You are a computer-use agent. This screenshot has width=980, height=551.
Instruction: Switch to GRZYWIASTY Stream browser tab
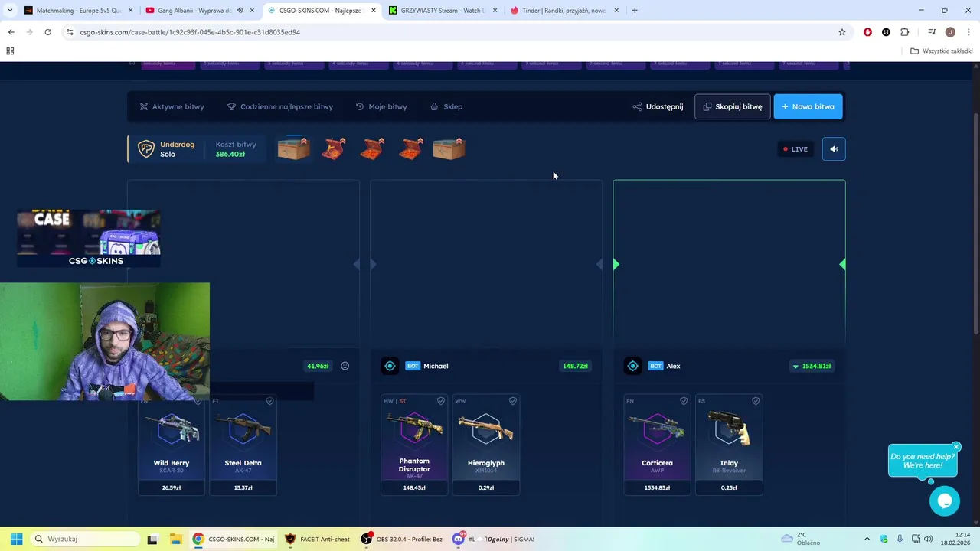click(x=444, y=11)
